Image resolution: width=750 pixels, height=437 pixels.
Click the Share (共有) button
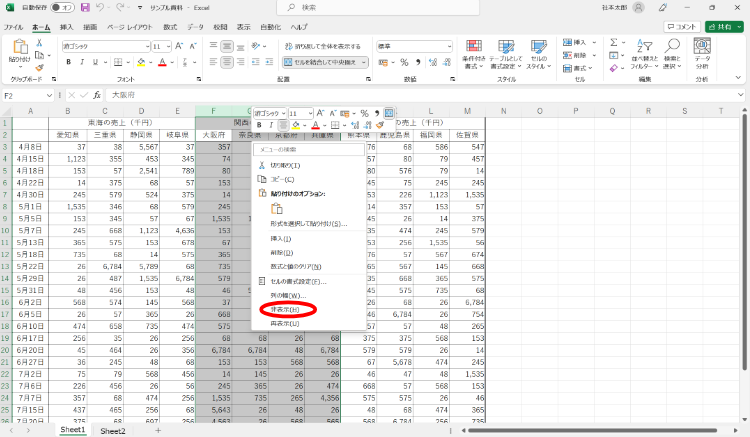(724, 27)
